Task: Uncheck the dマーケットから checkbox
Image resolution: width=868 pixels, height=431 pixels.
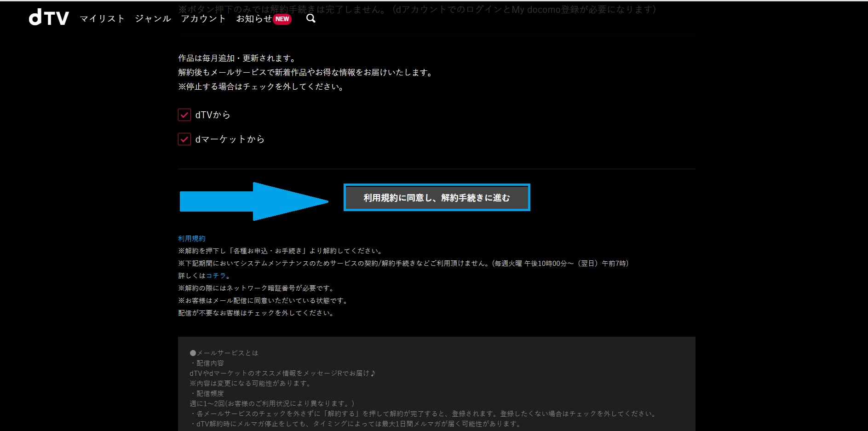Action: 184,139
